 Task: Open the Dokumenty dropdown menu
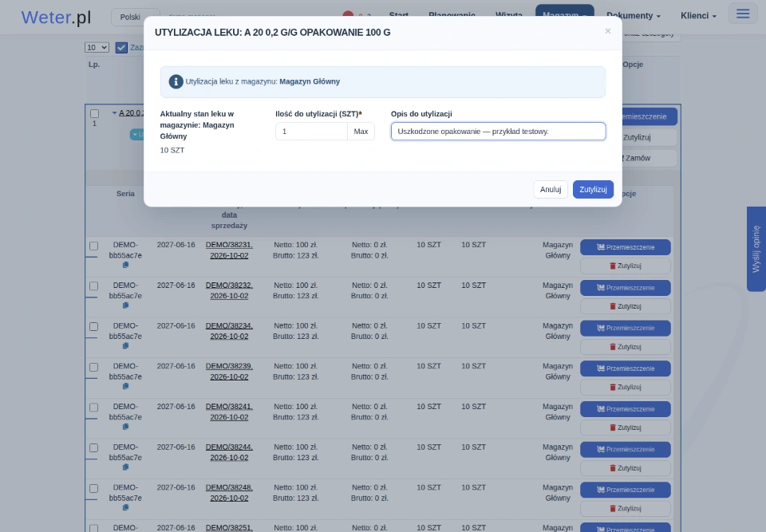click(633, 16)
